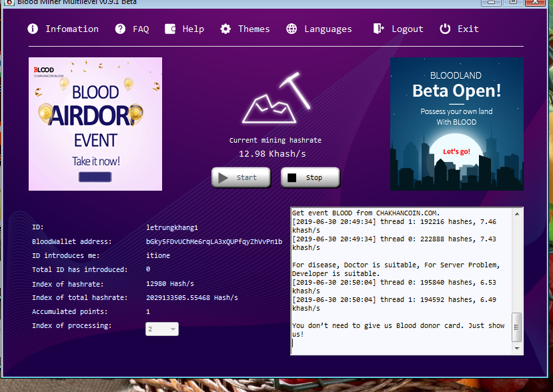Click the Index of processing label
Screen dimensions: 553x392
[72, 325]
